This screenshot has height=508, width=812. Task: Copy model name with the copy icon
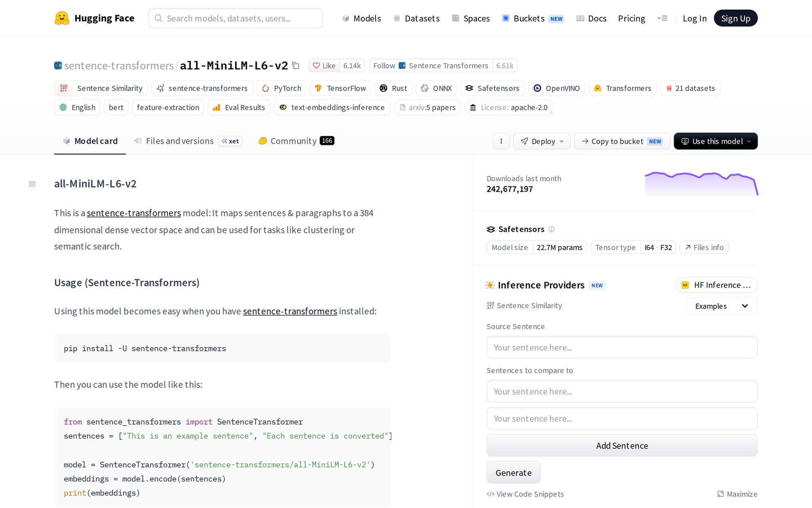(296, 65)
